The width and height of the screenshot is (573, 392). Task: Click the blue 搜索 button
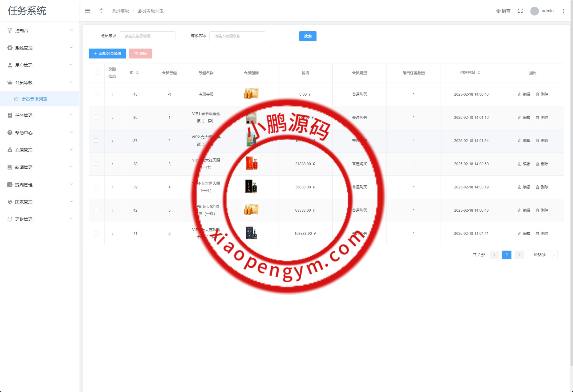[x=308, y=36]
